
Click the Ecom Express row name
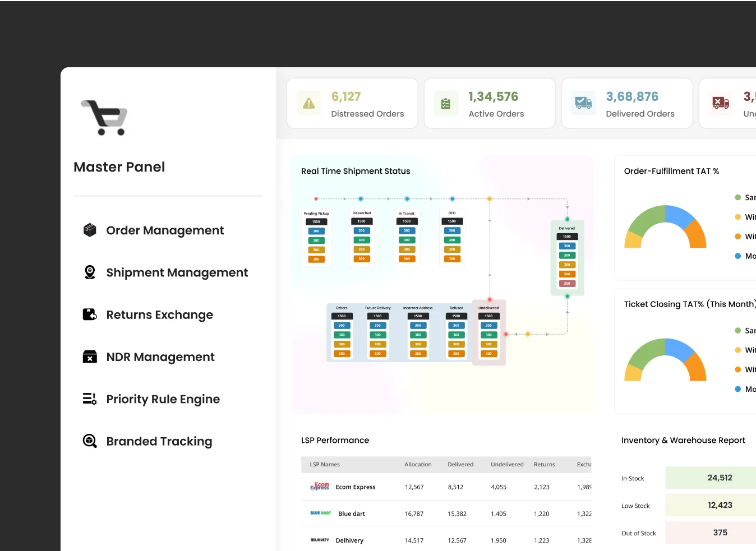(356, 487)
